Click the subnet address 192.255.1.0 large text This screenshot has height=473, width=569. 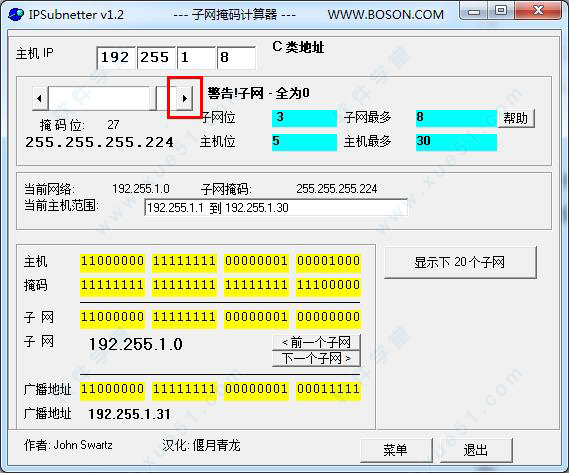coord(136,344)
